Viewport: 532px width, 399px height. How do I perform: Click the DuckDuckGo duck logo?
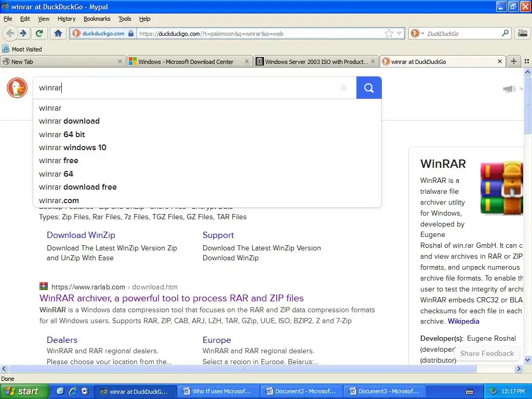coord(17,87)
